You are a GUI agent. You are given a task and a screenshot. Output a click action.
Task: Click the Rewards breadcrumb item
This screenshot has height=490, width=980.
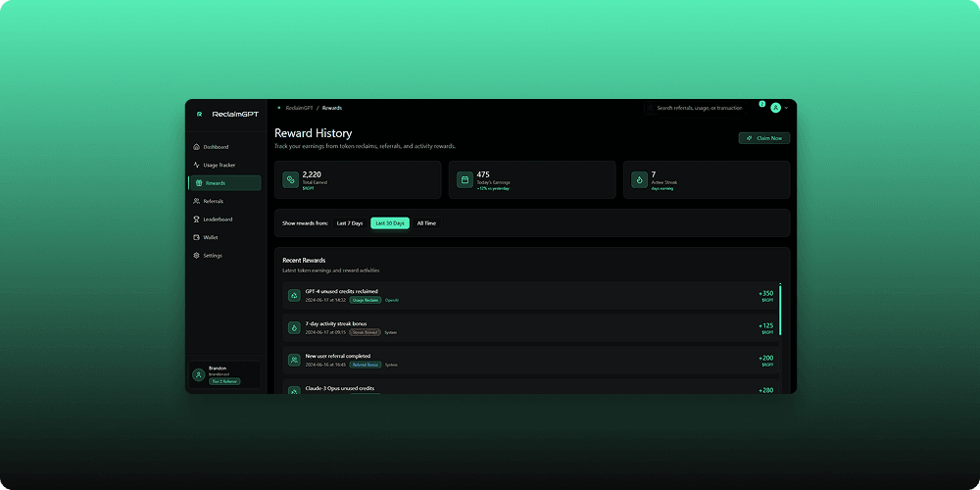click(332, 108)
